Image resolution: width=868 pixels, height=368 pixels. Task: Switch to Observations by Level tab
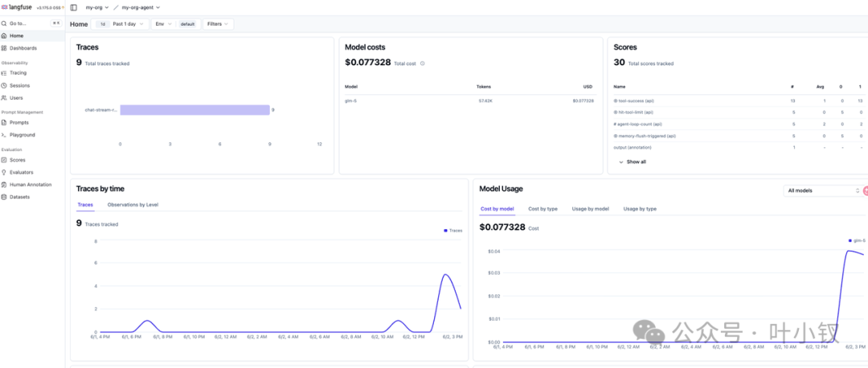point(133,205)
